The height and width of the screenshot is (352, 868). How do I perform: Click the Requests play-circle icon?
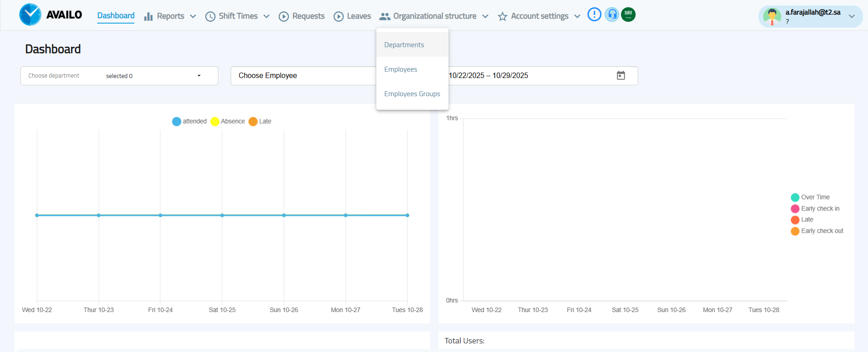point(284,16)
